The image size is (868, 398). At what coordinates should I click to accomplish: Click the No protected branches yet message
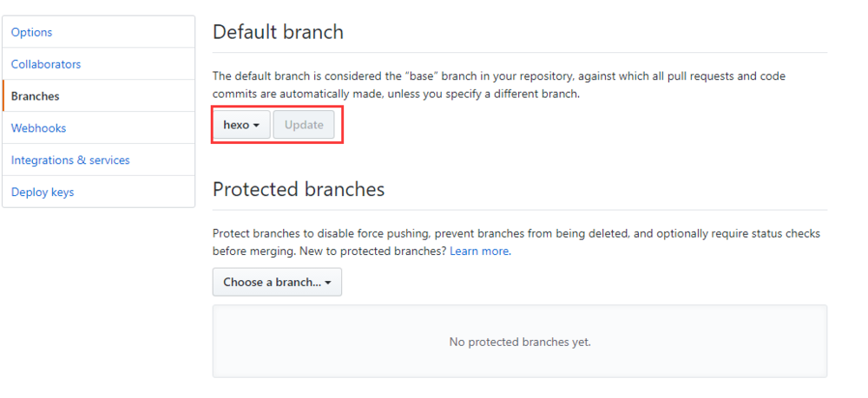coord(519,342)
